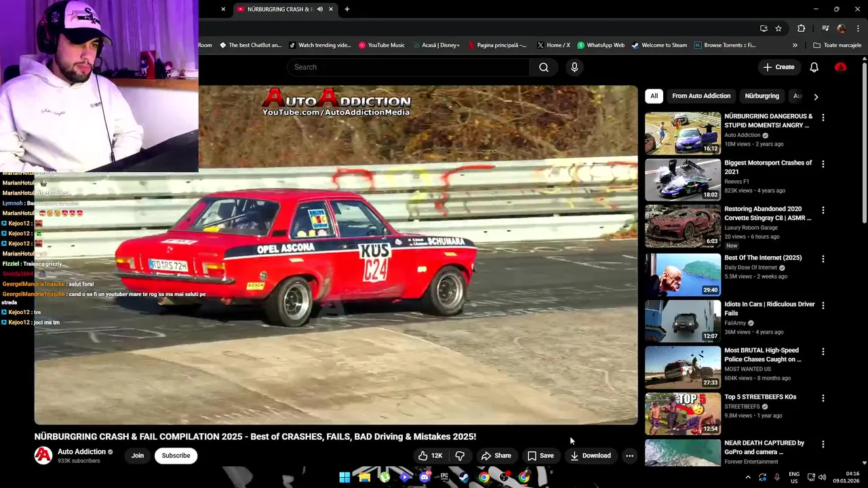
Task: Open options for Idiots In Cars video
Action: pos(823,305)
